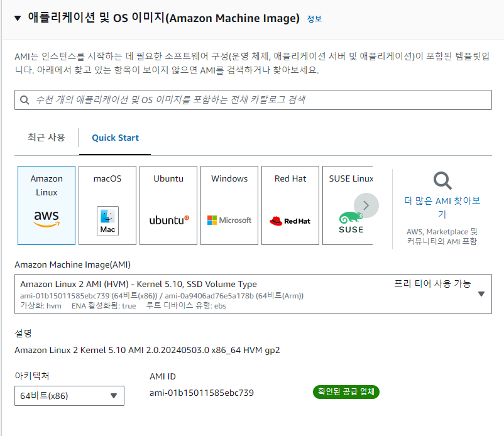Click the AWS, Marketplace 및 커뮤니티의 AMI 포함 text
504x436 pixels.
pyautogui.click(x=442, y=236)
